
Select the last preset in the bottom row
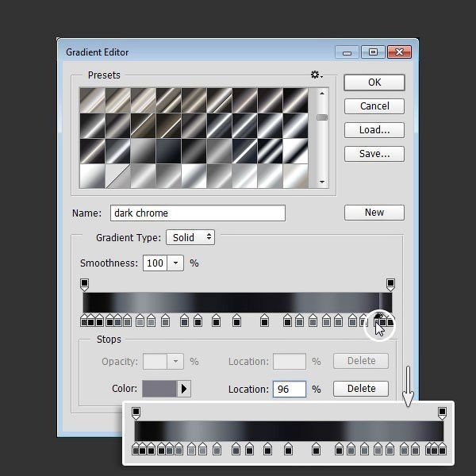(296, 176)
